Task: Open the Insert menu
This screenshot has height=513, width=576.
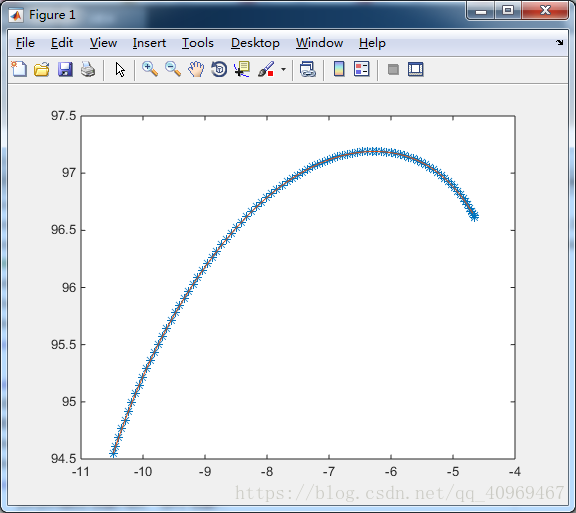Action: (x=149, y=43)
